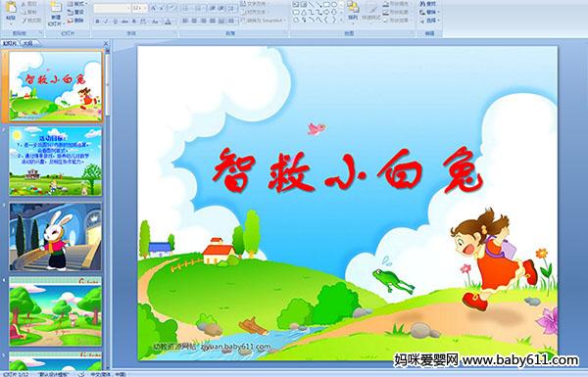Click the Clear Formatting icon next to the font size buttons
This screenshot has width=588, height=377.
tap(171, 8)
